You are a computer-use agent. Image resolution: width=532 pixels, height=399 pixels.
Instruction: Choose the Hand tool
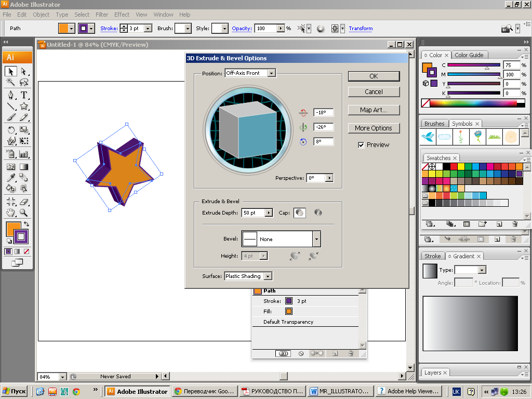pyautogui.click(x=10, y=212)
